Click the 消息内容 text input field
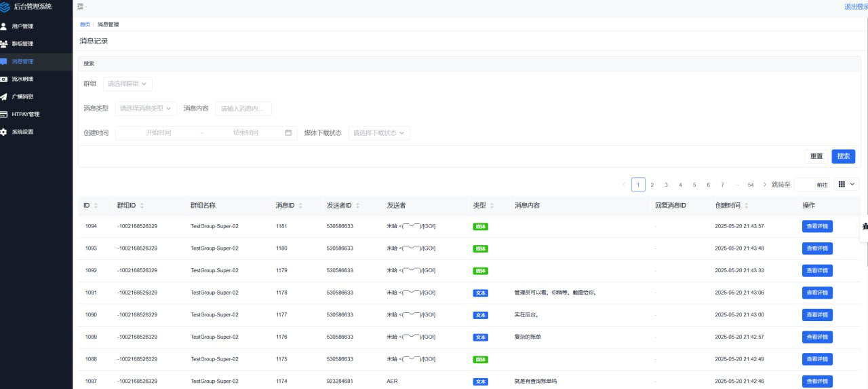The height and width of the screenshot is (389, 868). point(243,108)
